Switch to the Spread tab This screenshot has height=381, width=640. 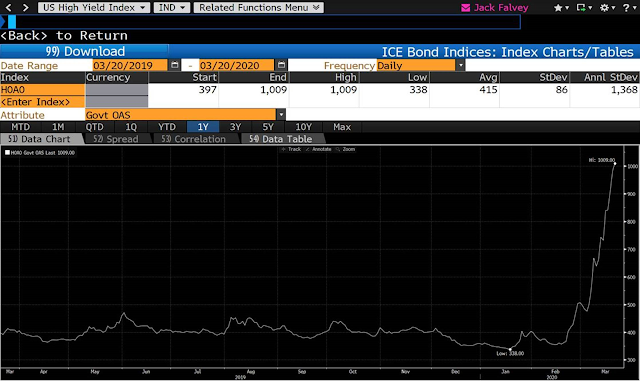pyautogui.click(x=116, y=139)
